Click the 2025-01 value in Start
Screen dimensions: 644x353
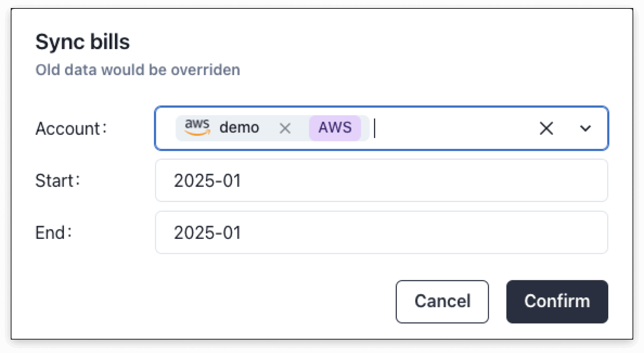click(x=207, y=181)
